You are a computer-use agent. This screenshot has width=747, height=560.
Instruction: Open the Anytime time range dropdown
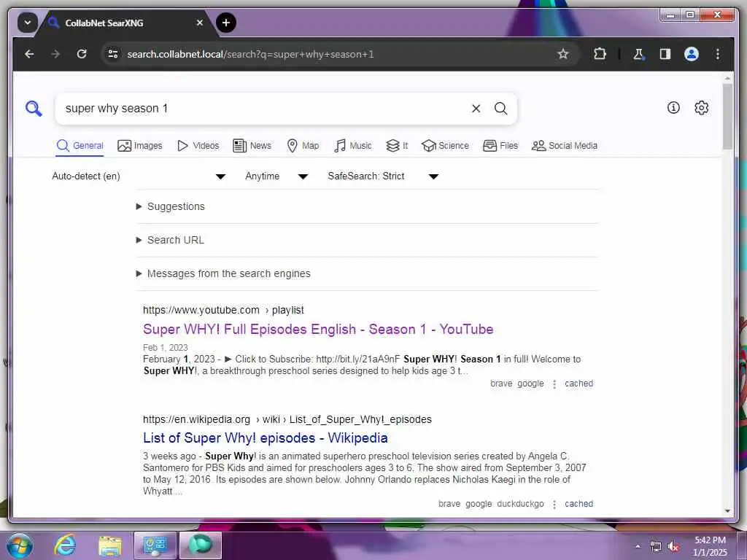point(276,176)
